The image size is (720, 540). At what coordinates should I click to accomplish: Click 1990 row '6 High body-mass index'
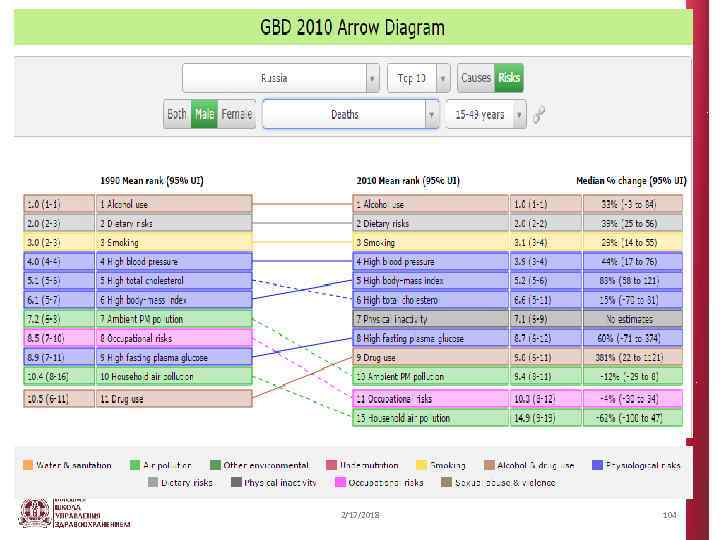pos(174,300)
